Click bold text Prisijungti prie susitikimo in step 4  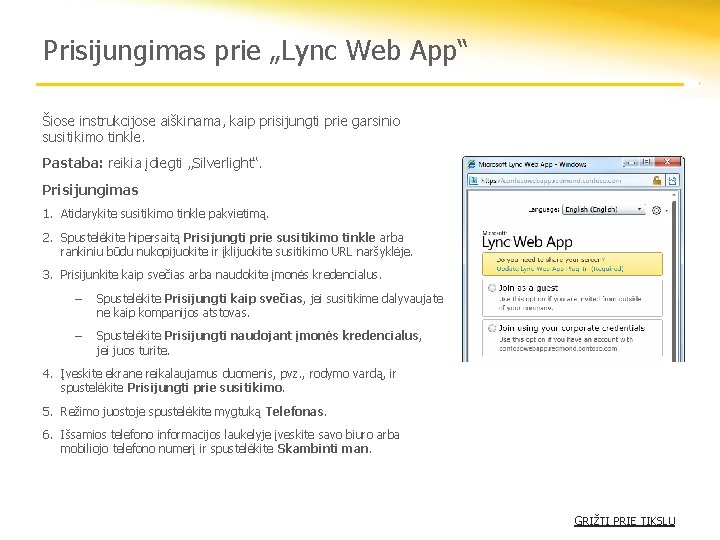[x=205, y=388]
